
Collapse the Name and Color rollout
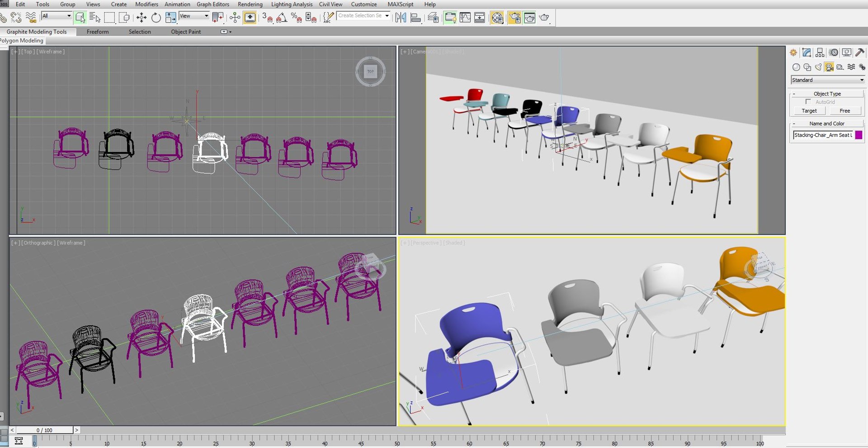pyautogui.click(x=827, y=124)
